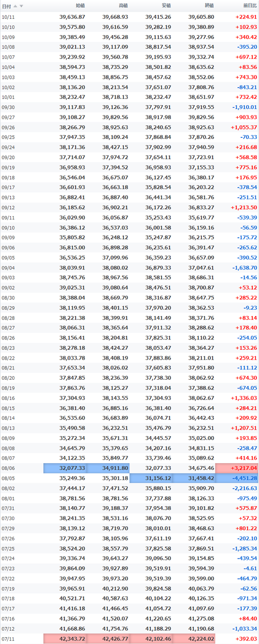The image size is (259, 644).
Task: Select the -4.61 change on 07/23
Action: [x=250, y=568]
